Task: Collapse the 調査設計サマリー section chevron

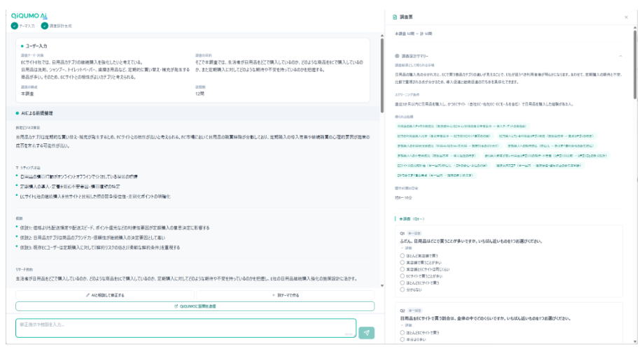Action: 621,56
